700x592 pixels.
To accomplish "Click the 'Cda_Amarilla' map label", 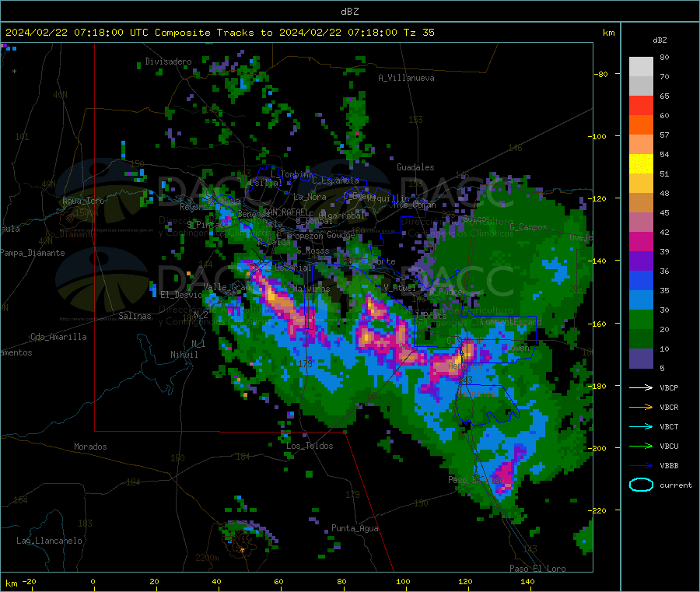I will pyautogui.click(x=58, y=337).
